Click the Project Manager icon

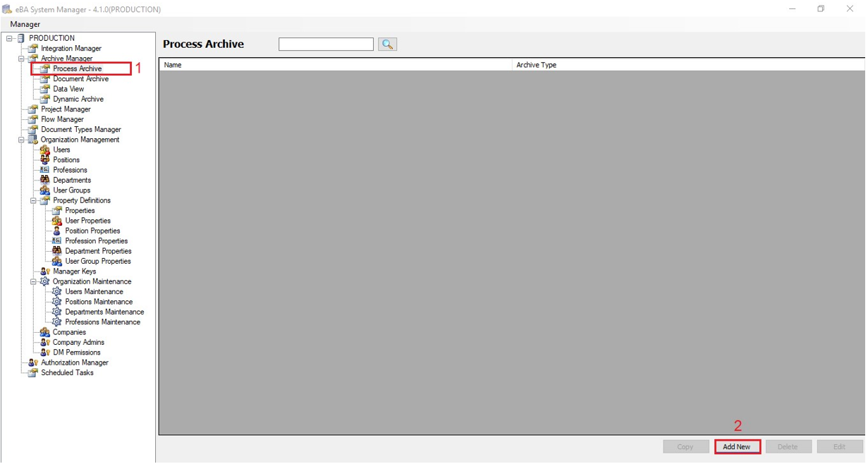pos(32,109)
